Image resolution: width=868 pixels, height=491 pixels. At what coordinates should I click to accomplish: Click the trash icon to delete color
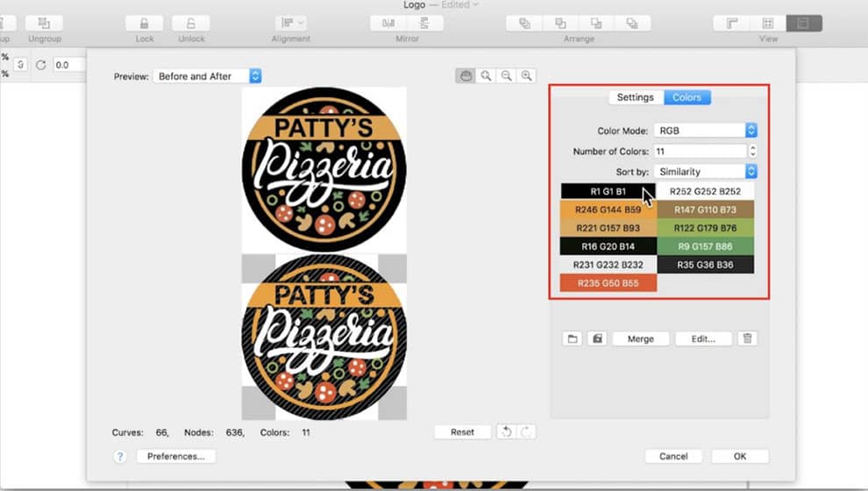[747, 338]
